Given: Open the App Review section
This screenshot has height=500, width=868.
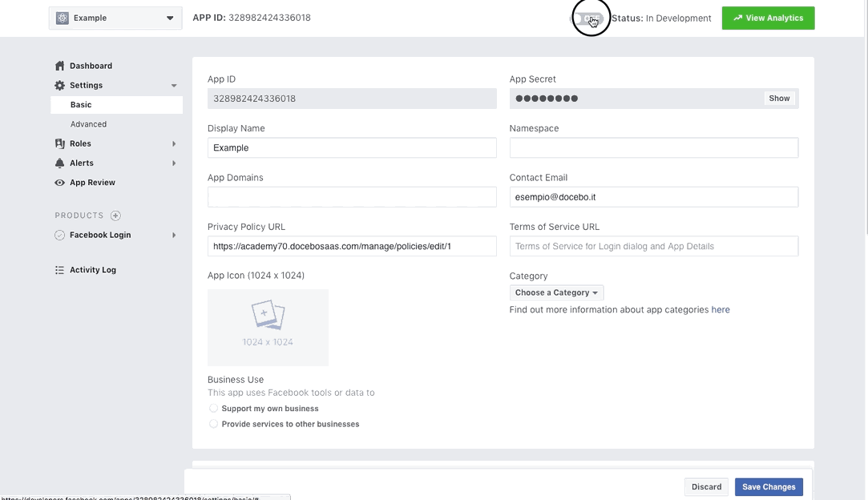Looking at the screenshot, I should point(92,183).
